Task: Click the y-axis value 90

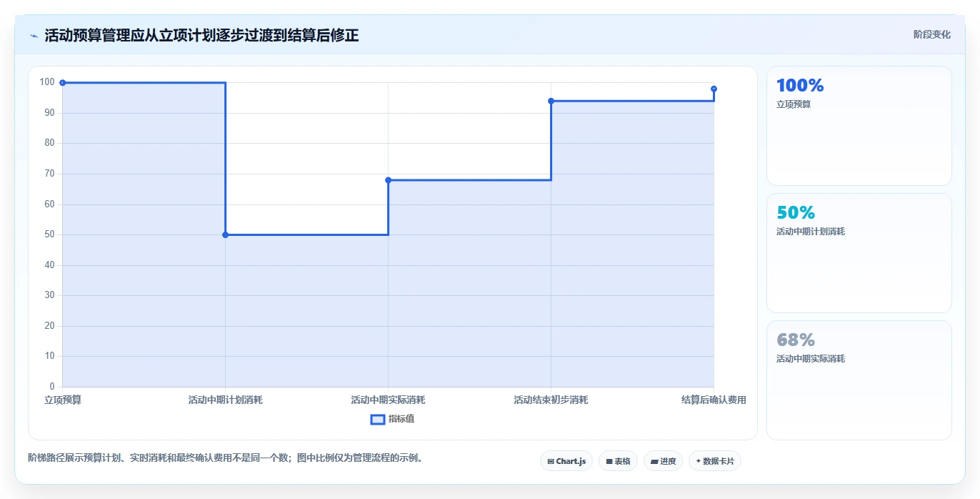Action: click(49, 113)
